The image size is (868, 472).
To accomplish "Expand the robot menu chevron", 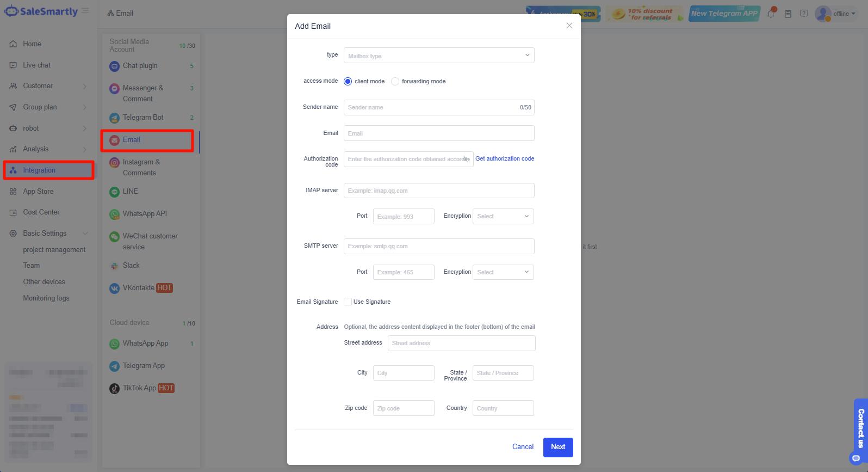I will 85,128.
